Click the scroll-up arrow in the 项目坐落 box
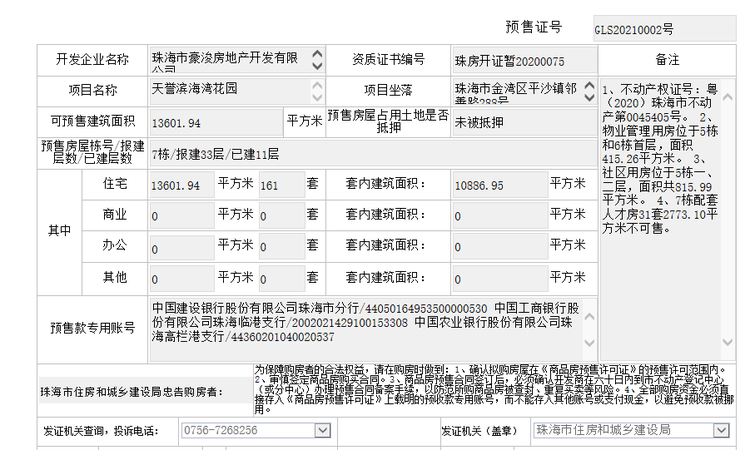Image resolution: width=750 pixels, height=450 pixels. click(x=590, y=86)
